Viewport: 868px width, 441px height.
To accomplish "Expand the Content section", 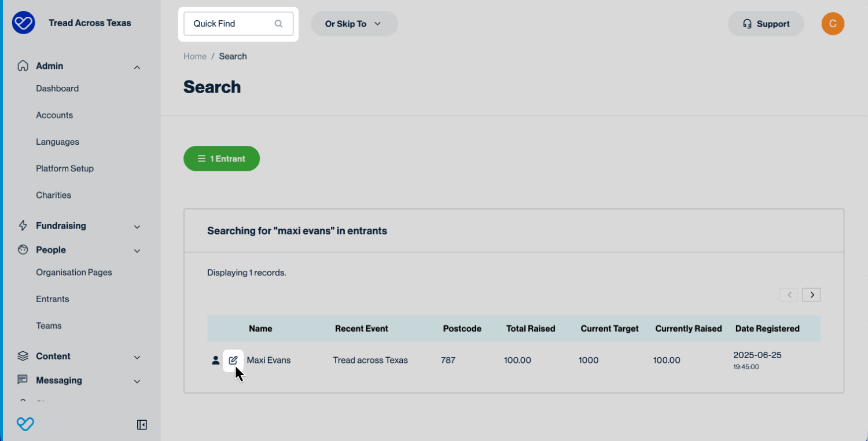I will click(137, 357).
